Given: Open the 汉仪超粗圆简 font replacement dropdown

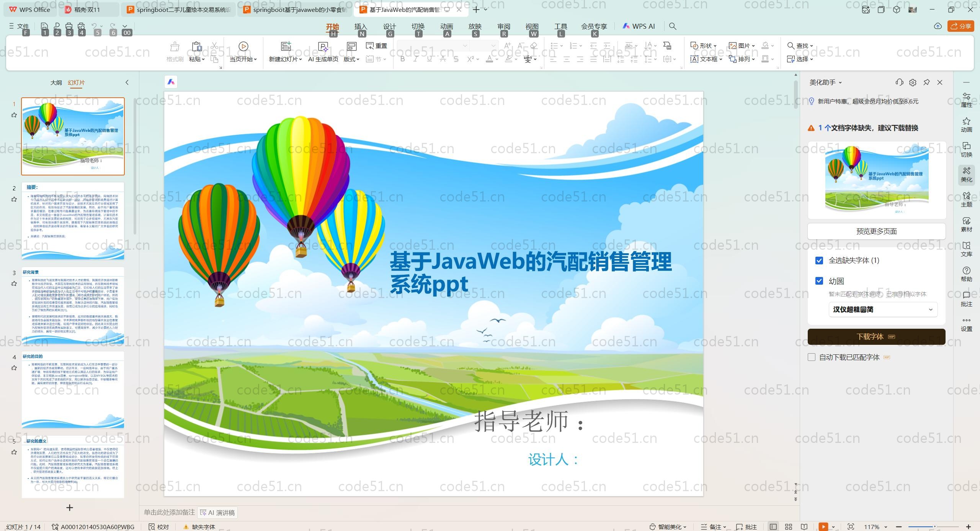Looking at the screenshot, I should [x=883, y=310].
